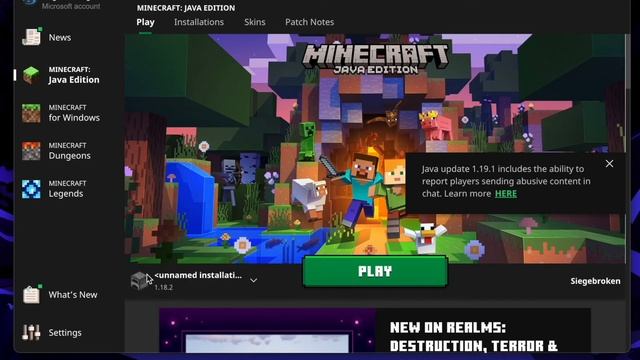Viewport: 640px width, 360px height.
Task: Open What's New clipboard icon
Action: click(x=31, y=294)
